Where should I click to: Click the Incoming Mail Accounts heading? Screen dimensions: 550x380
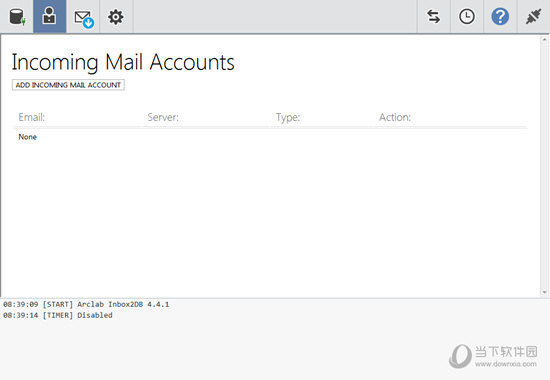tap(123, 62)
